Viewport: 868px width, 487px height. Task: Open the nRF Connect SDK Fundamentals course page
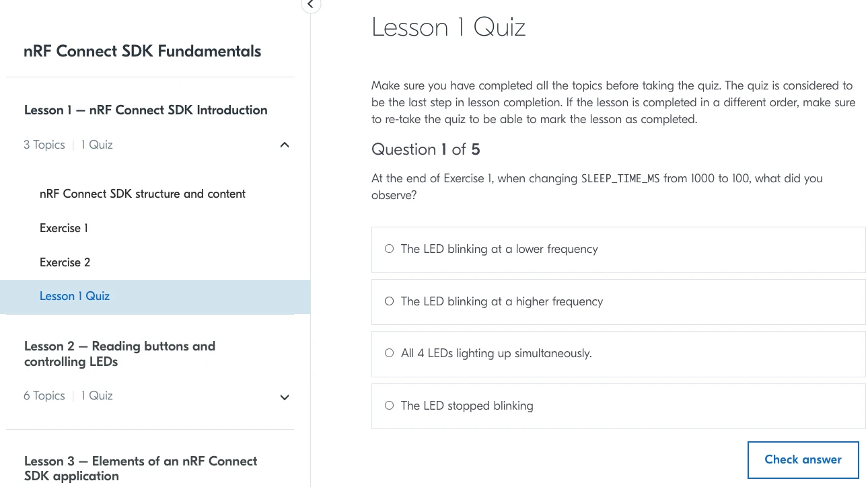point(142,50)
